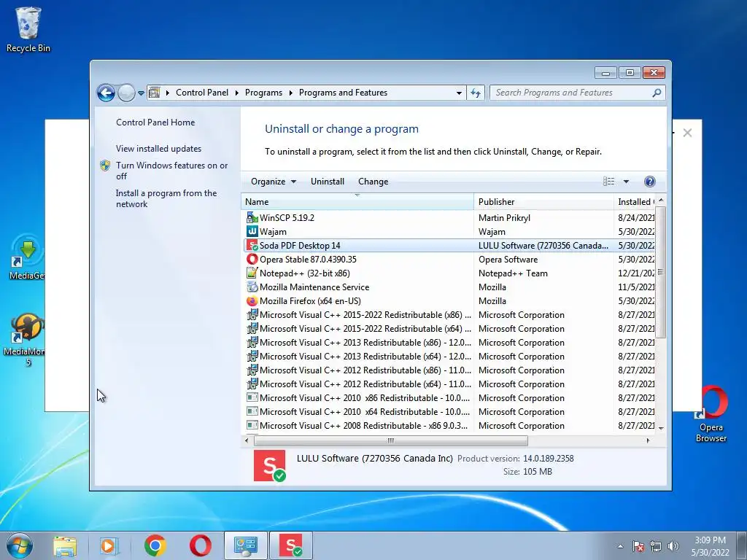The image size is (747, 560).
Task: Click the Change toolbar button
Action: [x=373, y=182]
